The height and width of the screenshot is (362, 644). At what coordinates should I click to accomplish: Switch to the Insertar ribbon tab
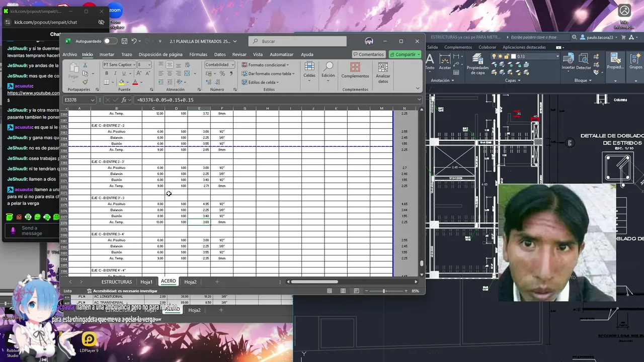tap(107, 54)
